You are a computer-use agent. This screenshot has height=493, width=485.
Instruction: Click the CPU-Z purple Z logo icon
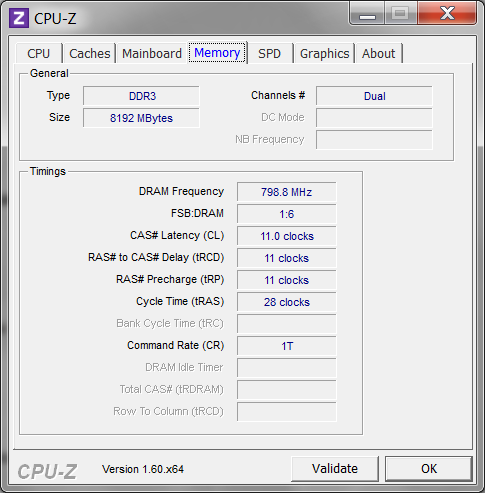pyautogui.click(x=19, y=18)
